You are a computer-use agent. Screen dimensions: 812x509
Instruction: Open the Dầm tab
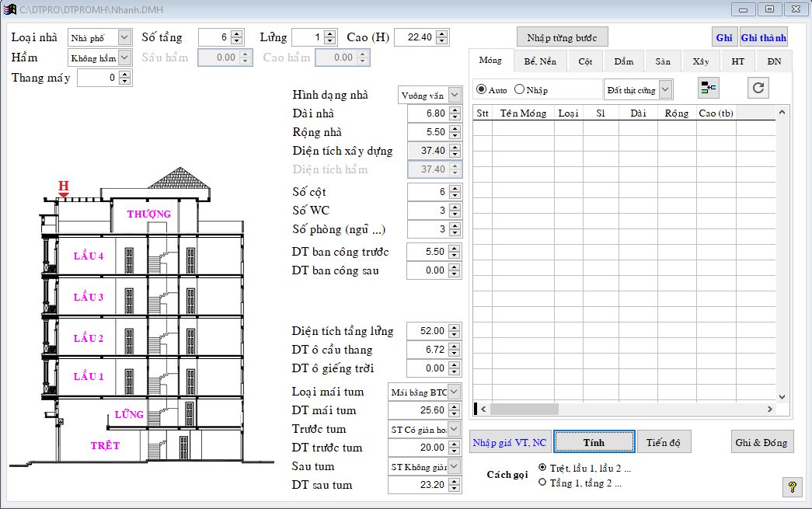click(623, 61)
